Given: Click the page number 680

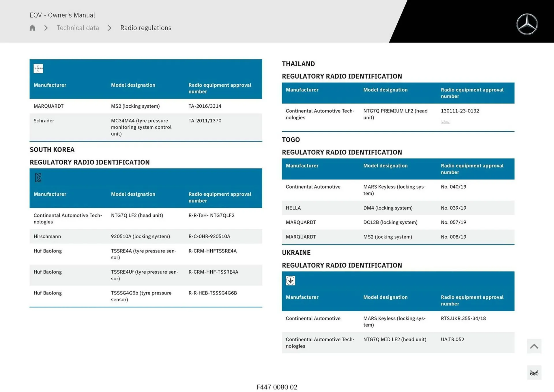Looking at the screenshot, I should point(534,373).
